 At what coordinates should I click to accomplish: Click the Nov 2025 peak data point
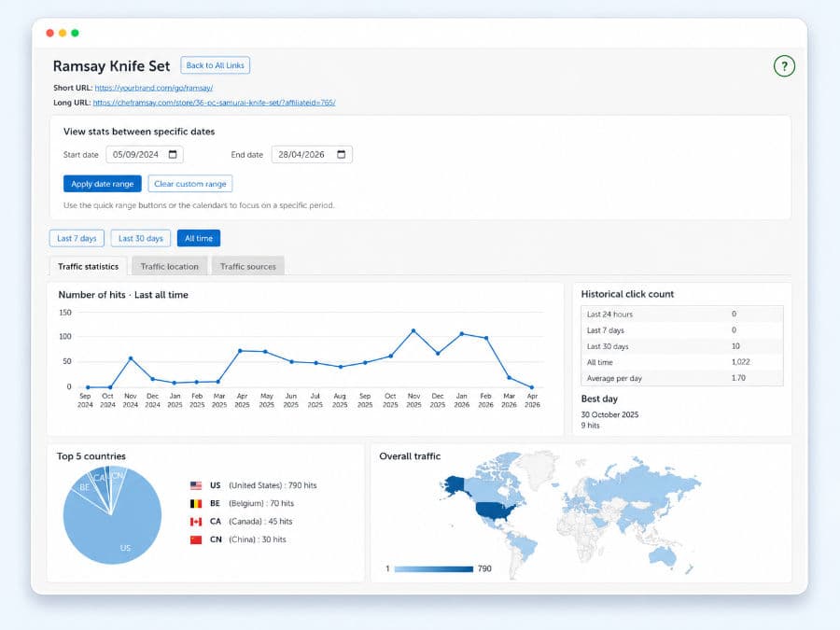pos(413,331)
